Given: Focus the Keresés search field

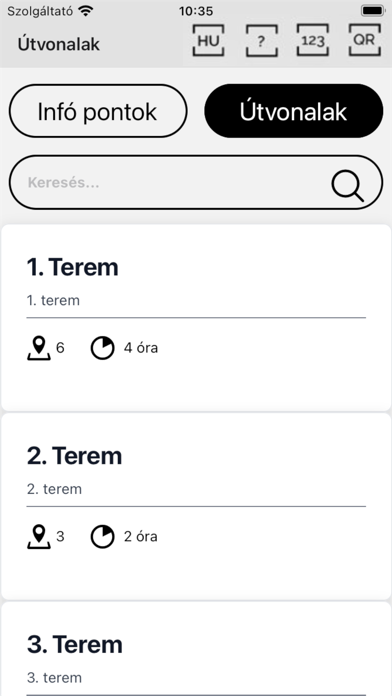Looking at the screenshot, I should [196, 182].
